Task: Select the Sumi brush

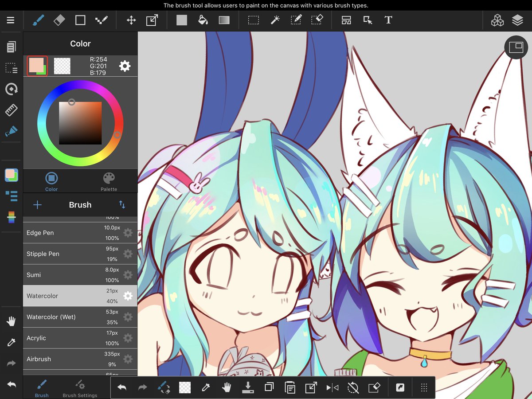Action: coord(80,275)
